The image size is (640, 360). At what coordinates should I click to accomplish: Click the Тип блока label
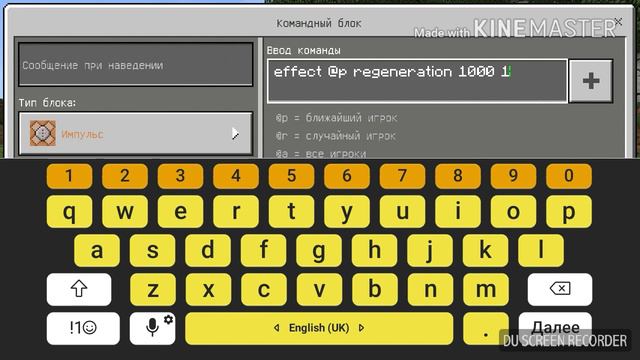[x=47, y=102]
